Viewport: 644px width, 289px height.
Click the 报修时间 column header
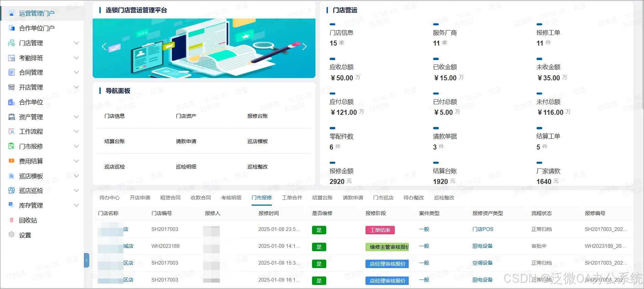click(269, 213)
